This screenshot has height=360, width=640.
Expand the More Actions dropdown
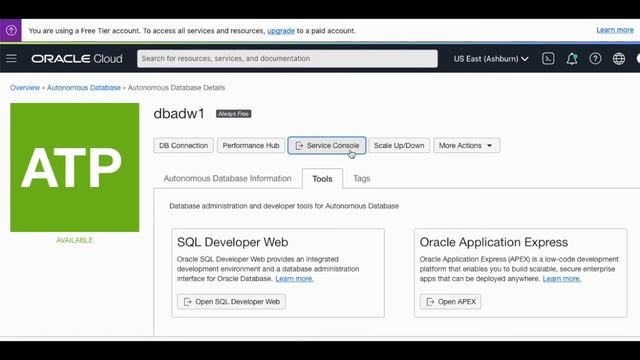point(467,146)
